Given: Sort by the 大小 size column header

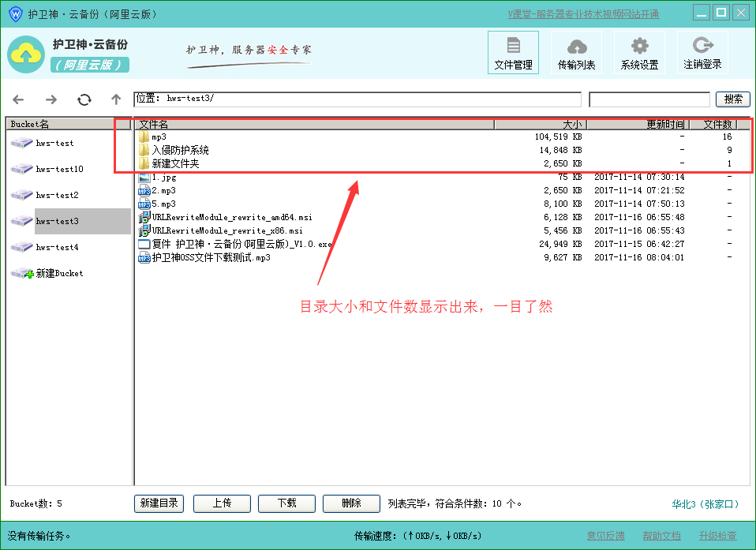Looking at the screenshot, I should point(541,125).
